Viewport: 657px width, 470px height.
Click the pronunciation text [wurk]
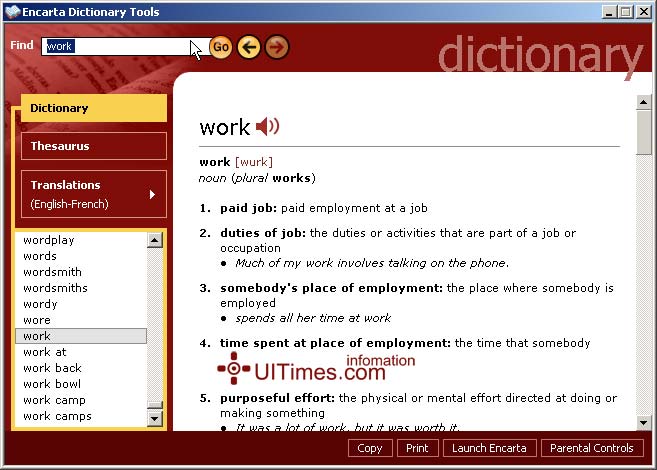254,162
